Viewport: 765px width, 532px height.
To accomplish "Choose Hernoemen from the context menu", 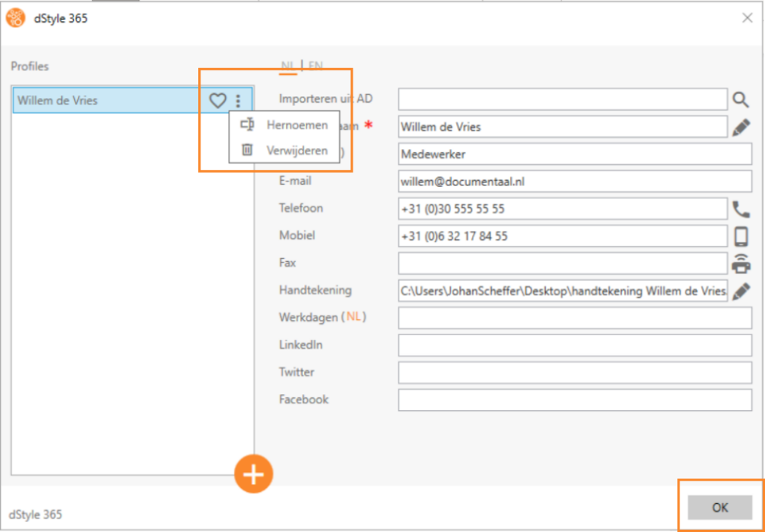I will 297,125.
